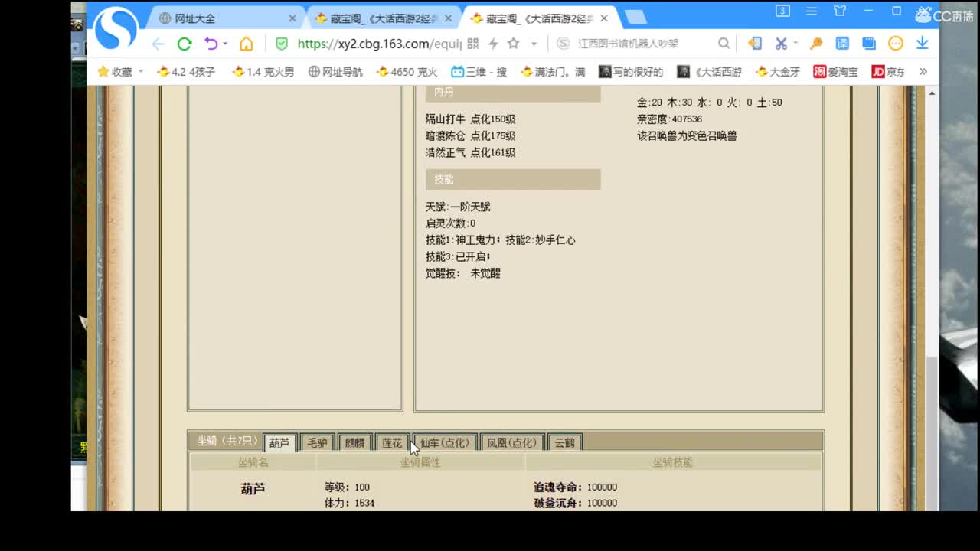Select the 毛驴 mount tab
This screenshot has height=551, width=980.
[317, 443]
